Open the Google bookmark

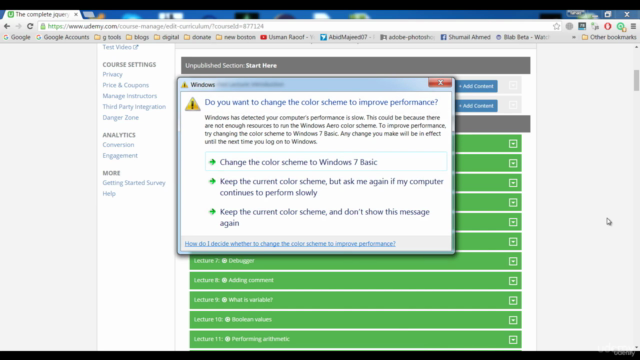(x=17, y=37)
